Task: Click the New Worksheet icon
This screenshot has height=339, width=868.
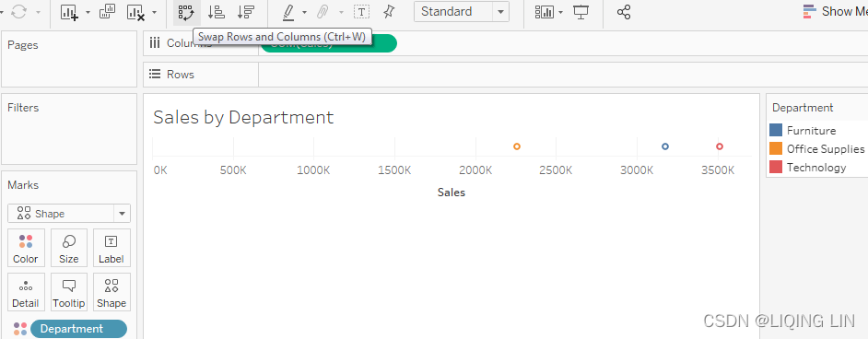Action: click(69, 12)
